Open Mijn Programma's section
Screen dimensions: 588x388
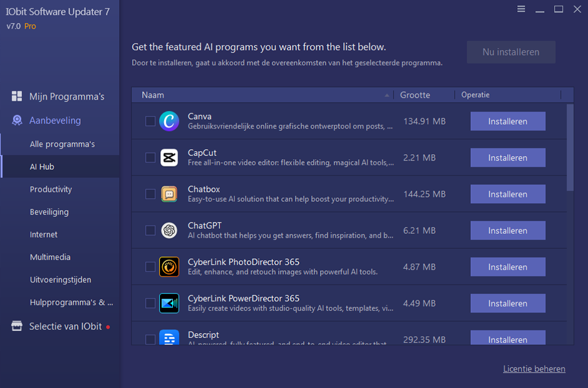point(66,97)
